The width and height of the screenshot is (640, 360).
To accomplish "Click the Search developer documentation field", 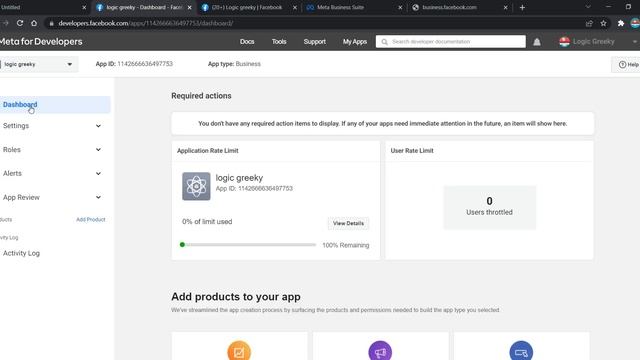I will (x=451, y=42).
